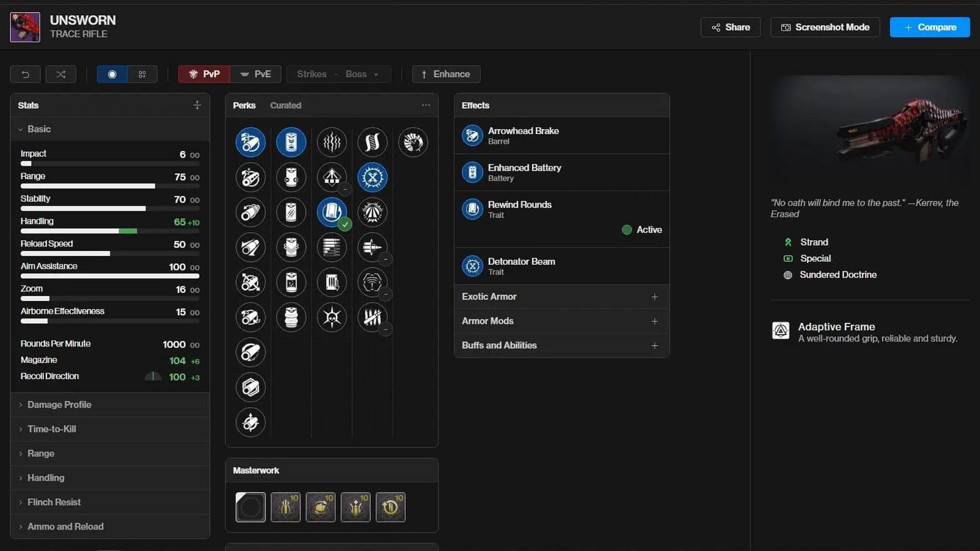This screenshot has width=980, height=551.
Task: Collapse the Basic stats section
Action: (110, 129)
